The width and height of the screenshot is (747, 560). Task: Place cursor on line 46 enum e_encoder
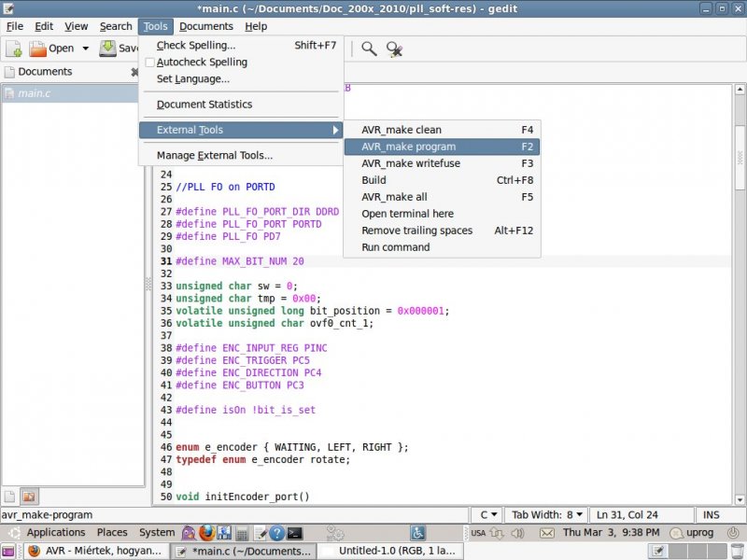coord(291,447)
